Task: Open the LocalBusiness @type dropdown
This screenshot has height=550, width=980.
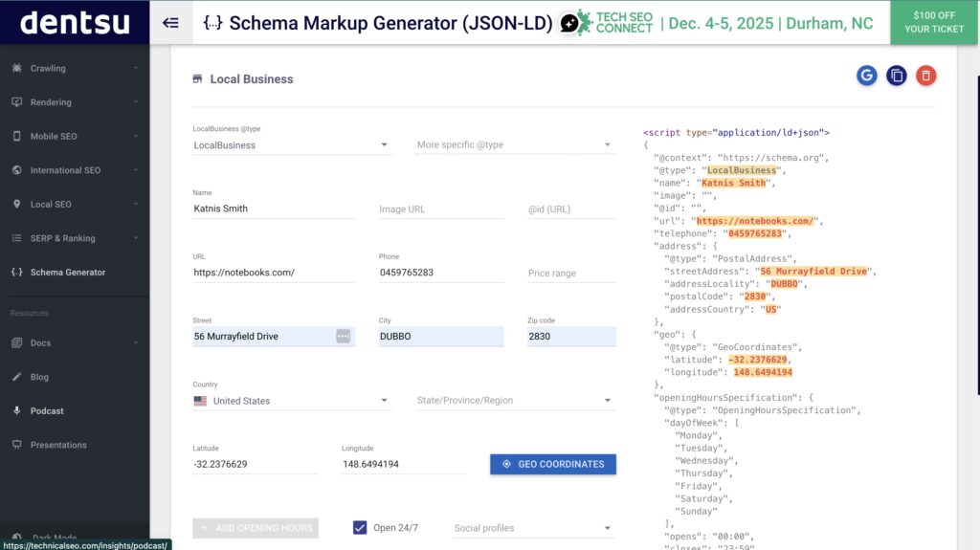Action: 292,145
